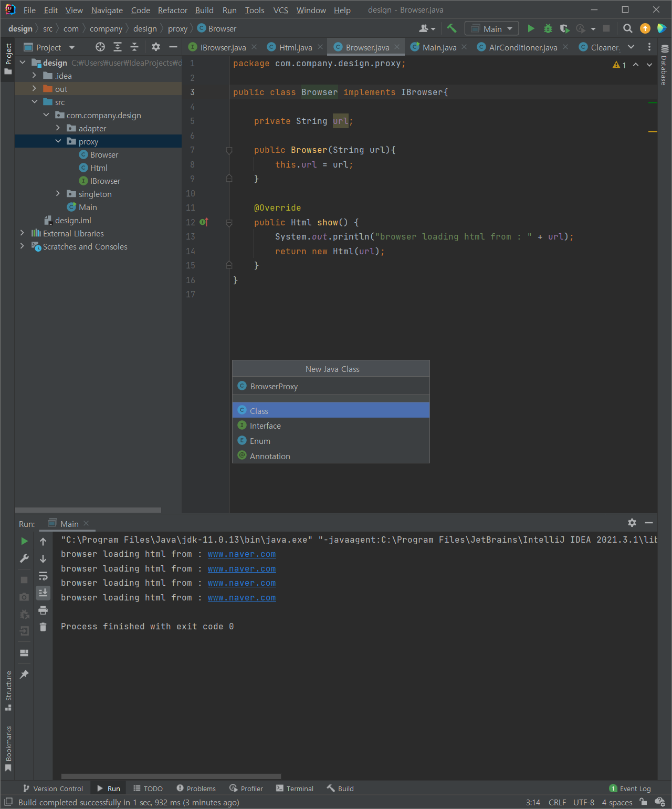The image size is (672, 809).
Task: Click the Run console horizontal scrollbar
Action: [x=171, y=776]
